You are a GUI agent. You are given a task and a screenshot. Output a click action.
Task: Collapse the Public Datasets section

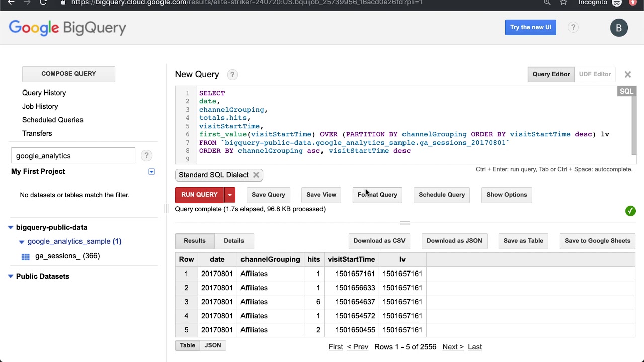point(11,276)
